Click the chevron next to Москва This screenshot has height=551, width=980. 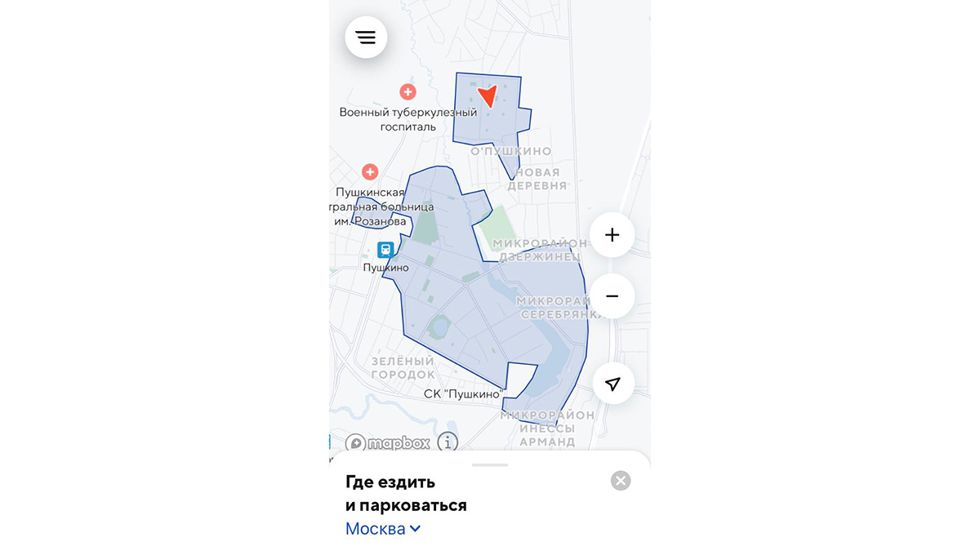[x=415, y=529]
